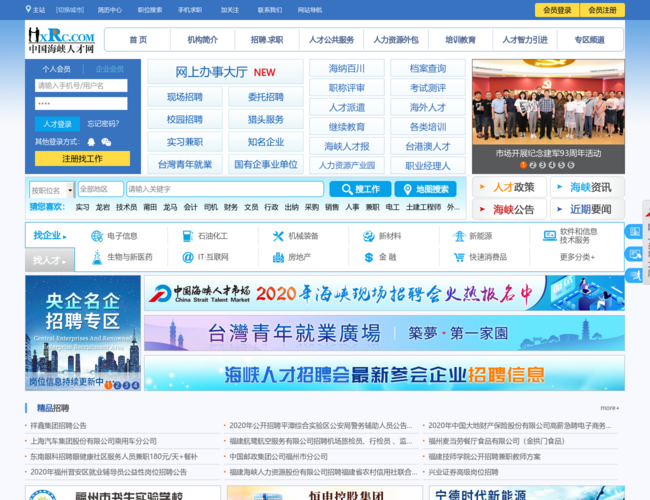Expand the 更多分类+ industry list
This screenshot has width=650, height=500.
(576, 257)
